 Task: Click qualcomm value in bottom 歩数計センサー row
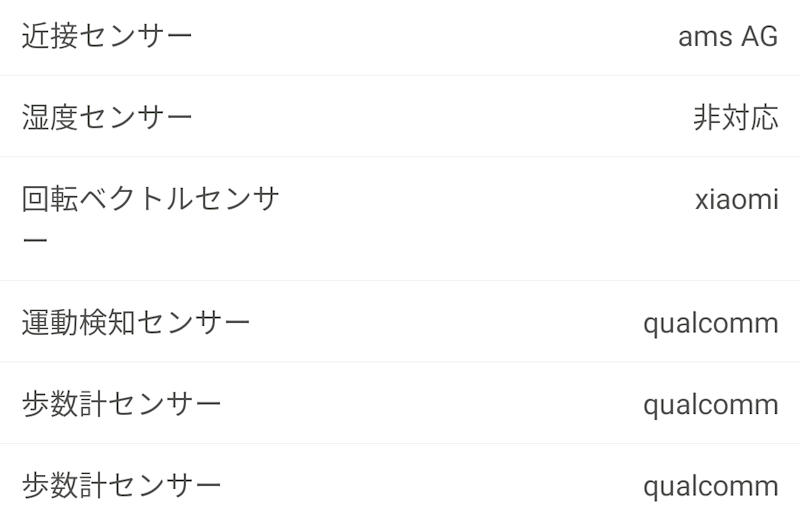point(710,487)
